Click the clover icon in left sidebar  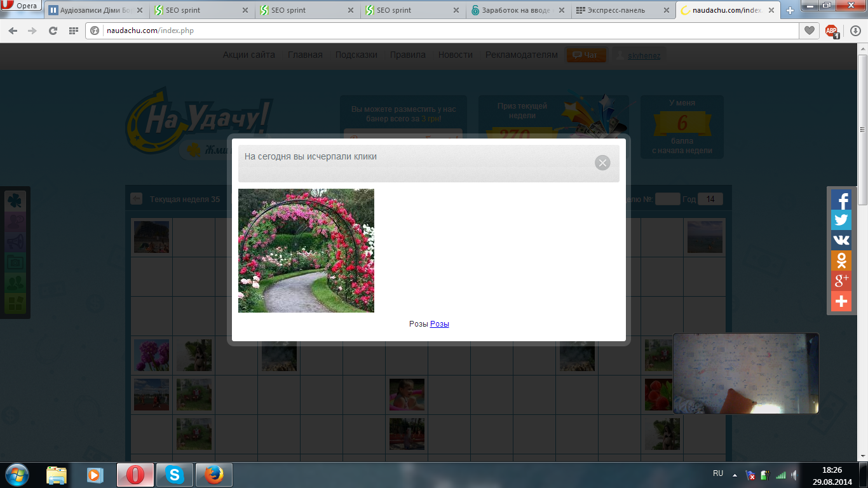tap(15, 201)
